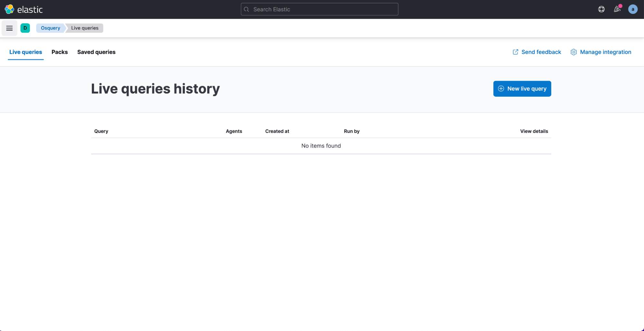Open the Send feedback link
Image resolution: width=644 pixels, height=331 pixels.
537,52
